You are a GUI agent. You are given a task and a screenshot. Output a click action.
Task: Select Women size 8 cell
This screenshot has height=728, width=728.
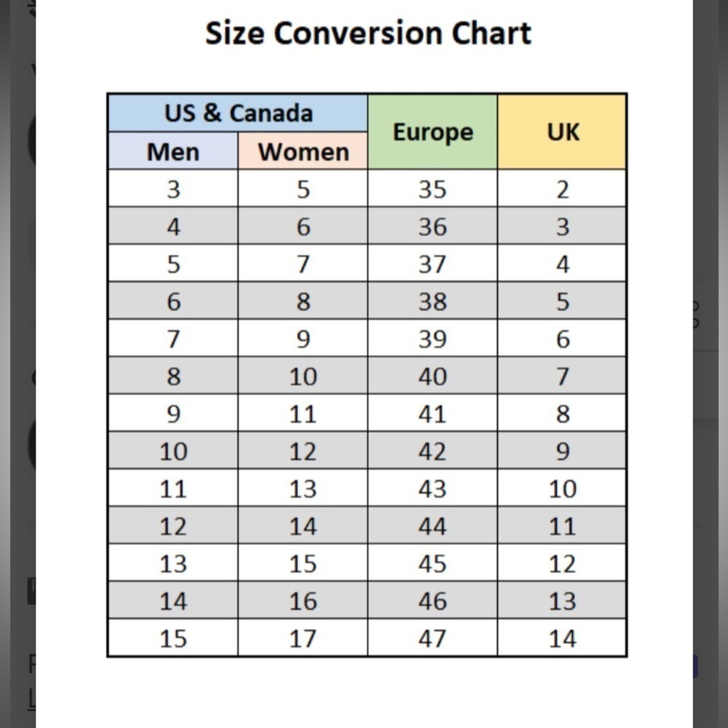(303, 301)
